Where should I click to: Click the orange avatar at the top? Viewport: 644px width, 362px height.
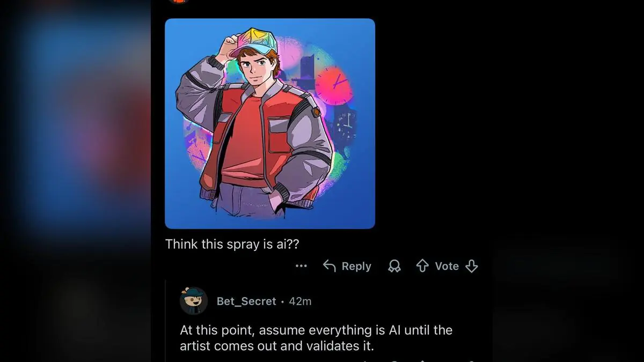[179, 2]
